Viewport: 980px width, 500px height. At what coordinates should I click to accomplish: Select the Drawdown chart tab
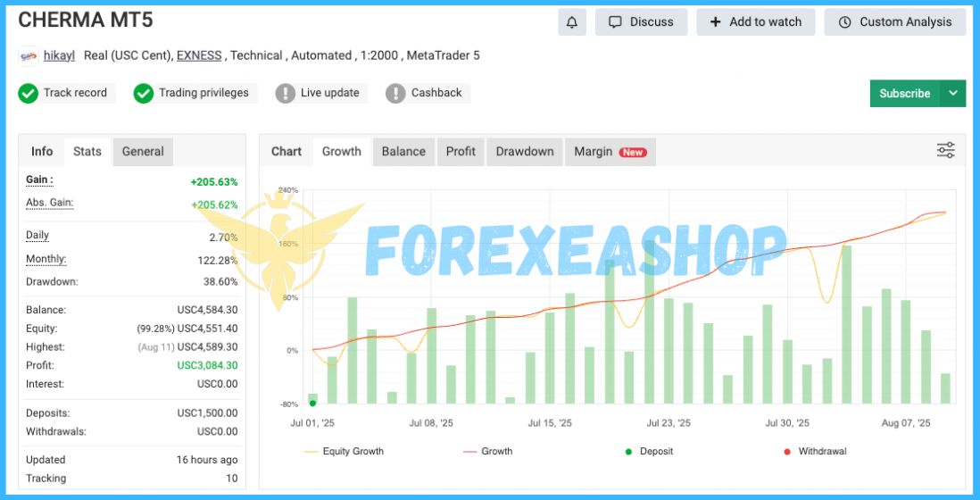(x=525, y=151)
